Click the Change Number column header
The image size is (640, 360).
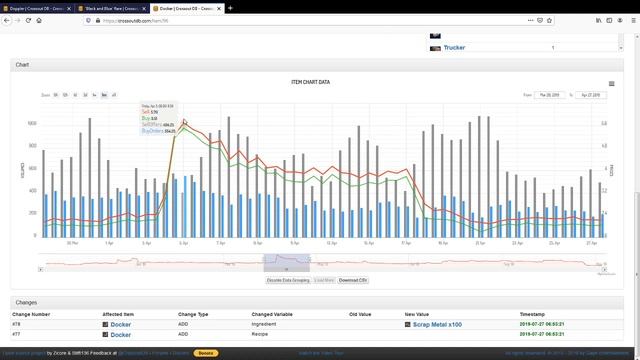pos(31,314)
